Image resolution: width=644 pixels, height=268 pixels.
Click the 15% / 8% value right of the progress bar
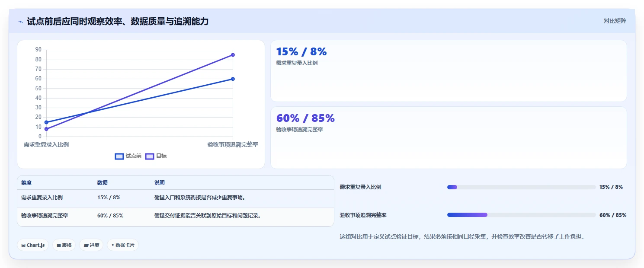pos(611,187)
